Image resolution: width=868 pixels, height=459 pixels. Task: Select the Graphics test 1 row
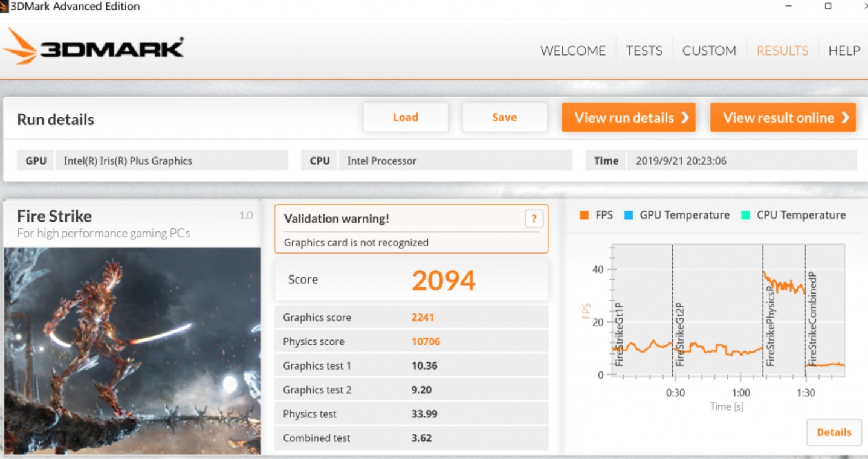[412, 365]
